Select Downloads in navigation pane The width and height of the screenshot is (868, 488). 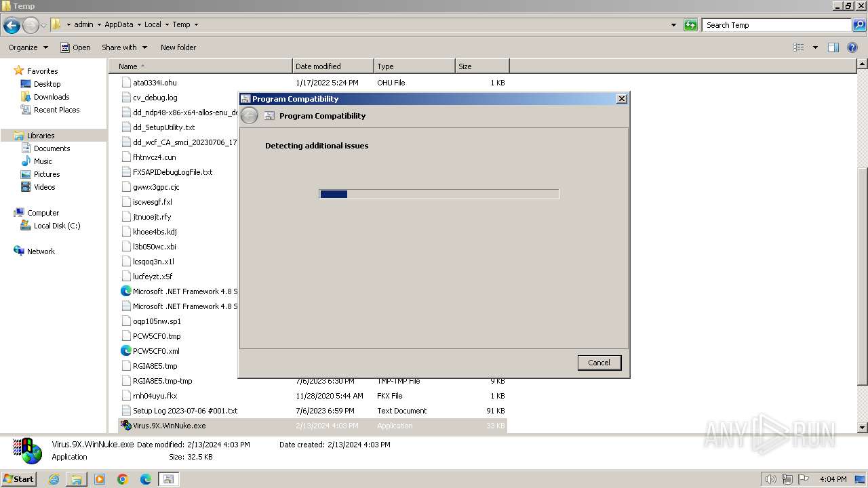[52, 97]
